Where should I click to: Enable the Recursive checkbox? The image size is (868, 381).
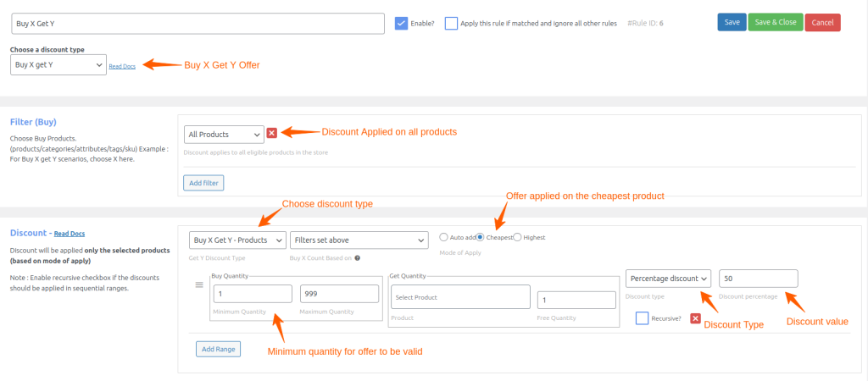pos(642,318)
